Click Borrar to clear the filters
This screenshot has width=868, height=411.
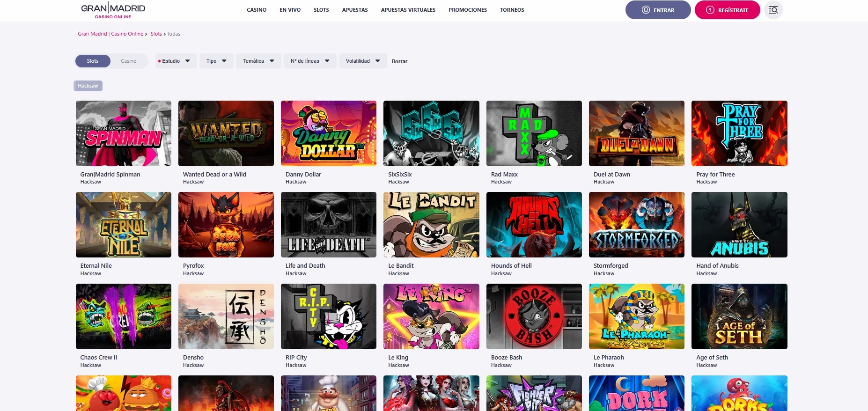click(x=399, y=61)
